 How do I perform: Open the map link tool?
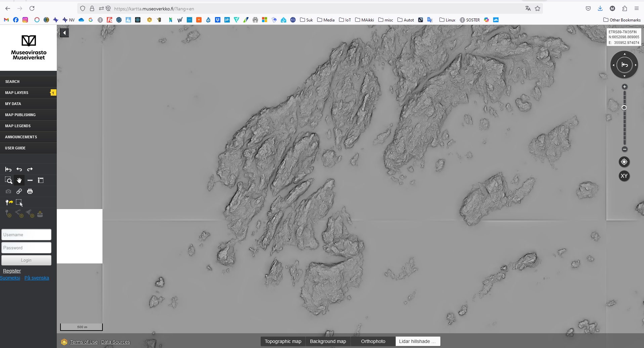pyautogui.click(x=19, y=191)
